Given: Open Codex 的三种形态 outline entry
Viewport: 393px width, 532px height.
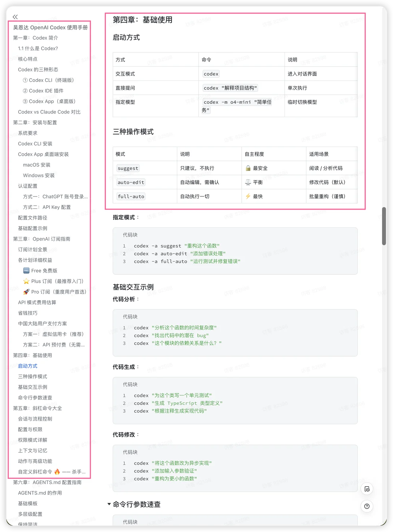Looking at the screenshot, I should [x=38, y=70].
